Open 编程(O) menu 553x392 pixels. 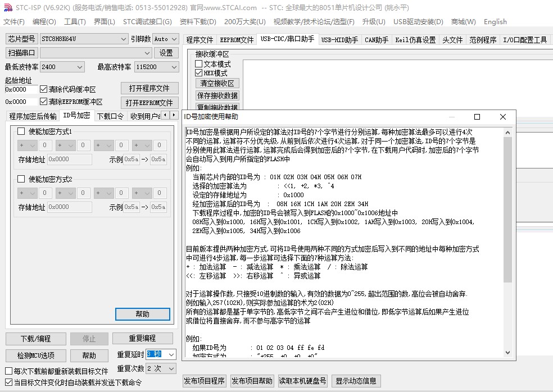coord(44,22)
